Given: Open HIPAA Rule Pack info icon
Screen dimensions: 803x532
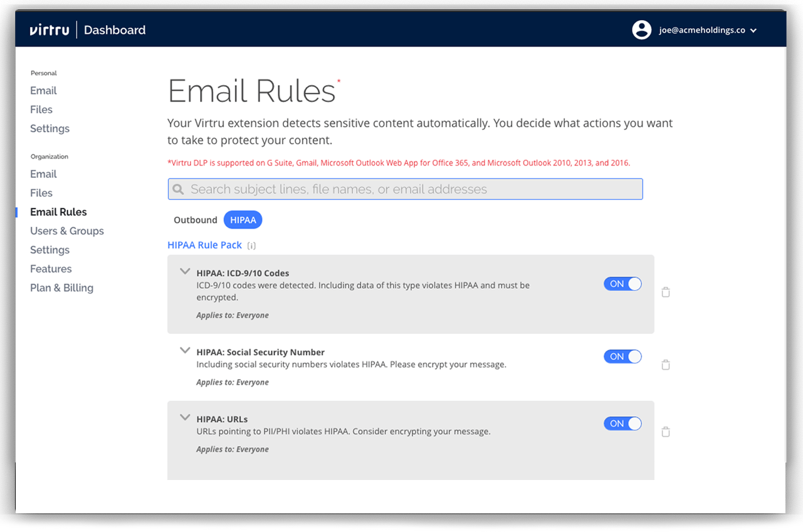Looking at the screenshot, I should 251,246.
